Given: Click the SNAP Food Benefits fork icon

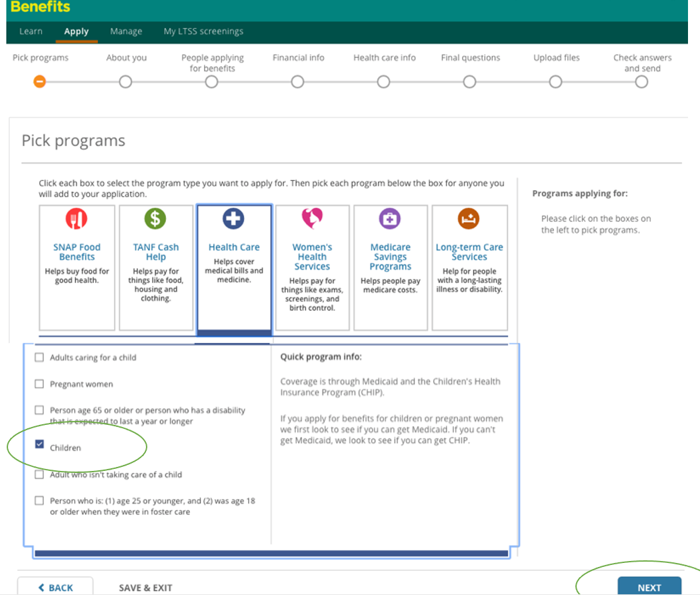Looking at the screenshot, I should pos(77,218).
